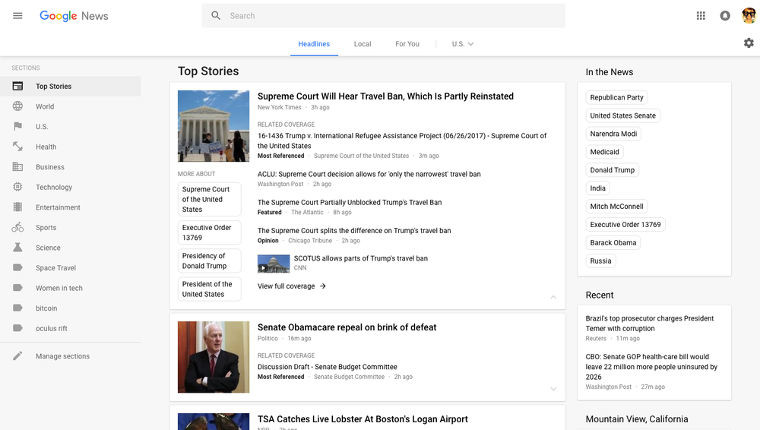
Task: Open Senate Obamacare repeal headline
Action: 347,327
